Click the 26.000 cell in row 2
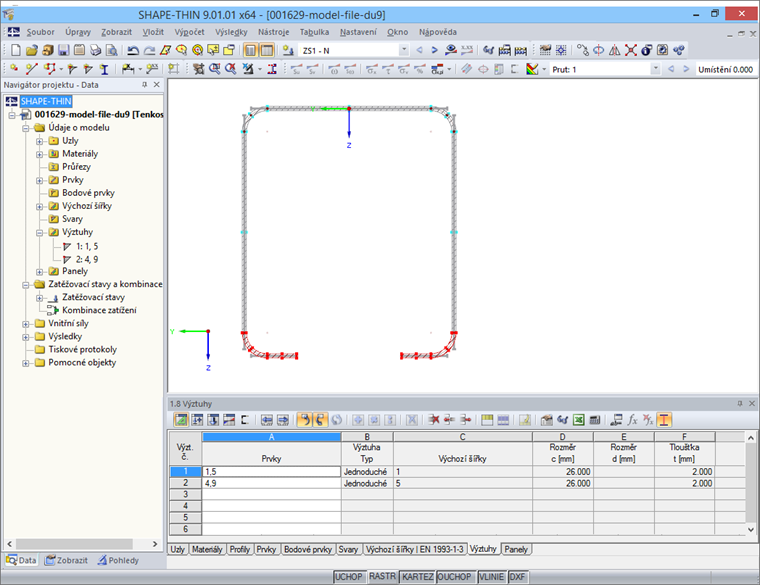Screen dimensions: 760x585 [563, 483]
